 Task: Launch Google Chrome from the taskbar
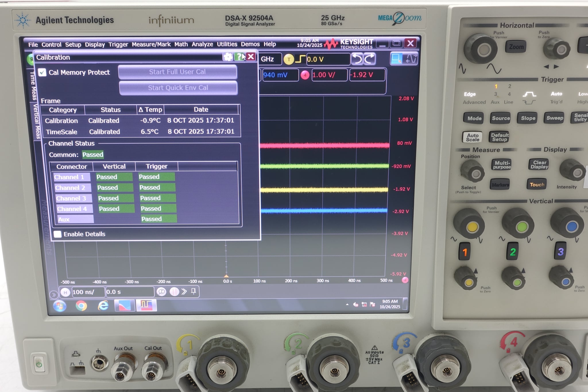[x=81, y=306]
